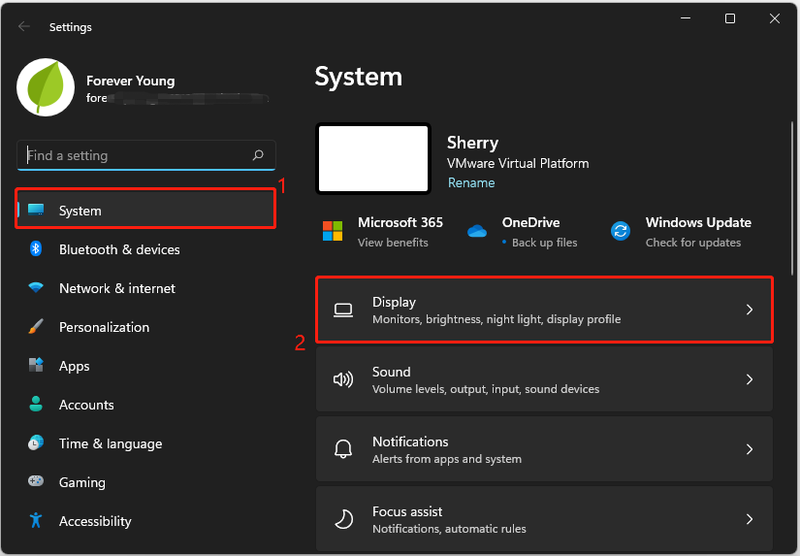Click the Gaming controller icon
The width and height of the screenshot is (800, 556).
(36, 481)
